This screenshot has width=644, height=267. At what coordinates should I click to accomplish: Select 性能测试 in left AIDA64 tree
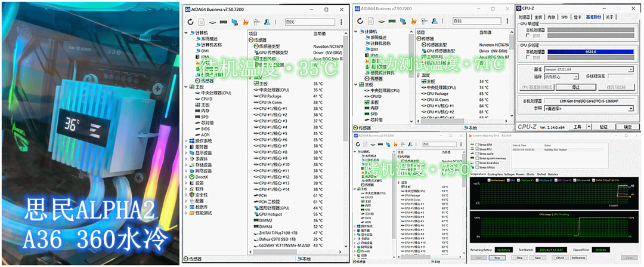200,213
